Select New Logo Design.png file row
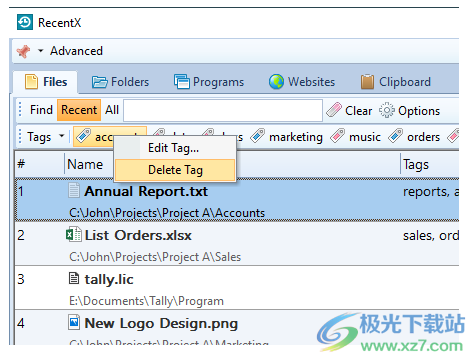 (237, 328)
